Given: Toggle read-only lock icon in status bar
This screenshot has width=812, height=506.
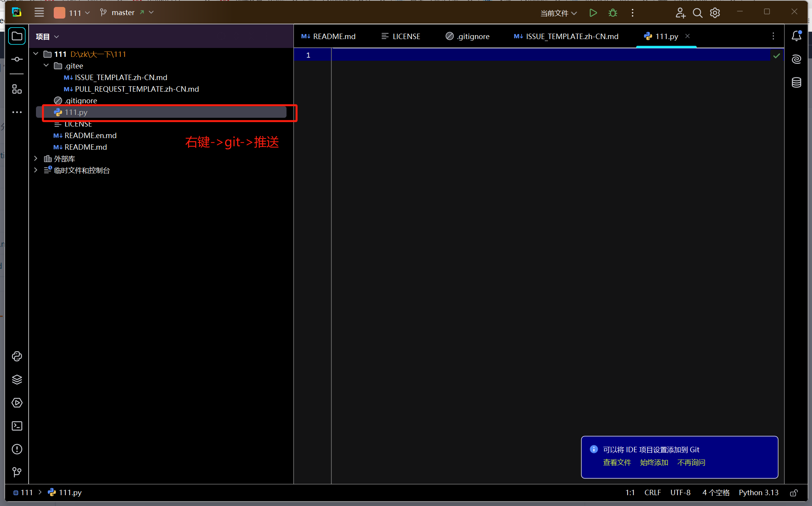Looking at the screenshot, I should click(x=793, y=493).
